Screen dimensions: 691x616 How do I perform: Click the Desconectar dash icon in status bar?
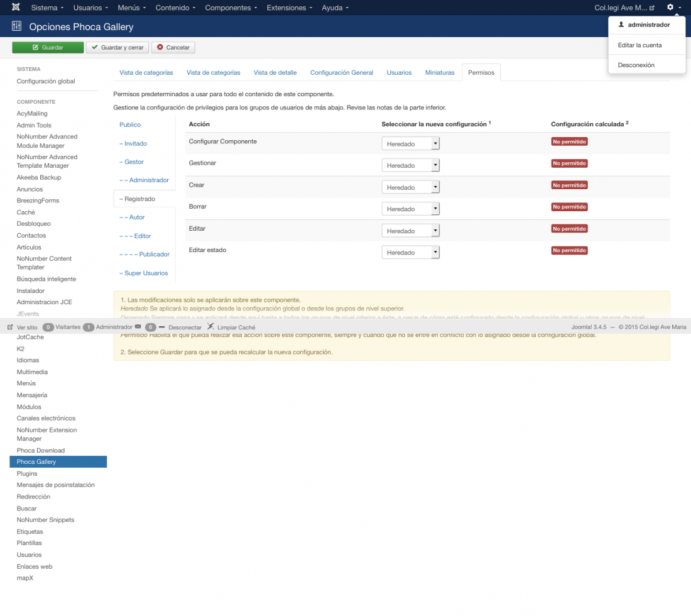click(x=161, y=327)
